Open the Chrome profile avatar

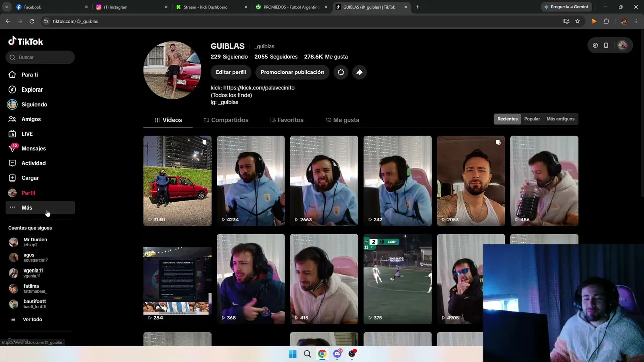click(624, 21)
